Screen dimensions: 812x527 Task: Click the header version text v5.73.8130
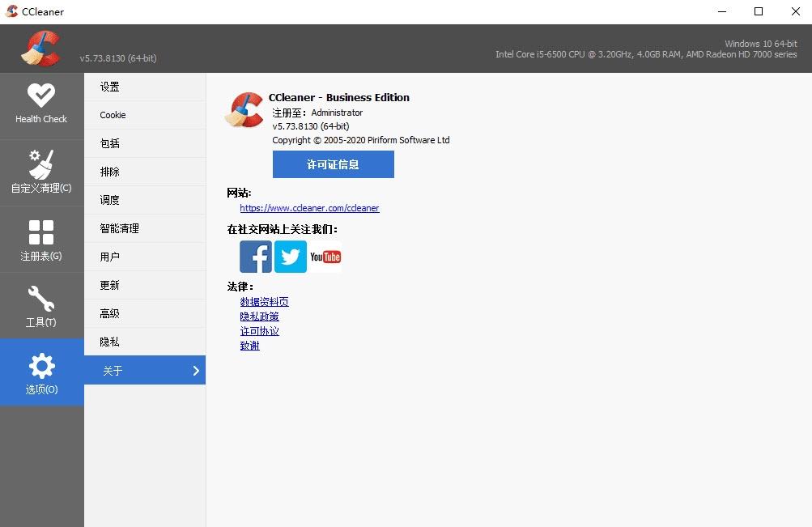[x=118, y=58]
